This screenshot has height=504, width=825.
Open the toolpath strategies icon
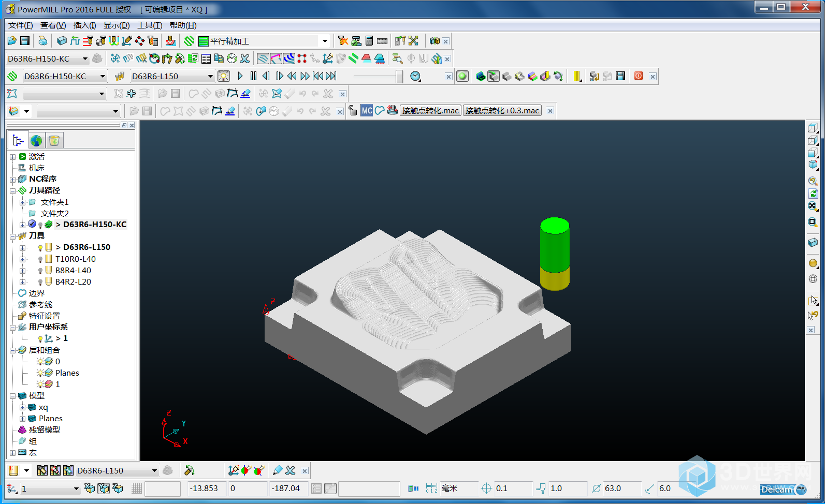tap(190, 41)
